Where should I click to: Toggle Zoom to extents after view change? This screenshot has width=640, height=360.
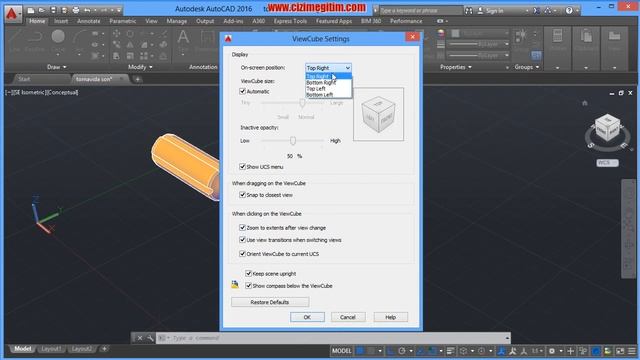click(242, 227)
